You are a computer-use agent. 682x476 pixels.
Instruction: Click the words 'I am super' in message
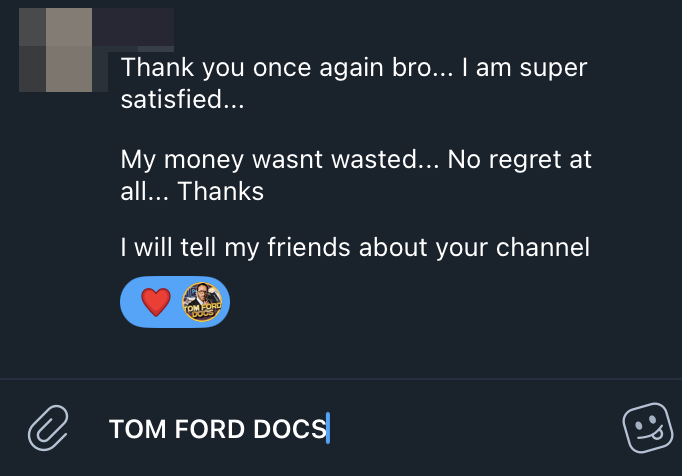click(524, 69)
